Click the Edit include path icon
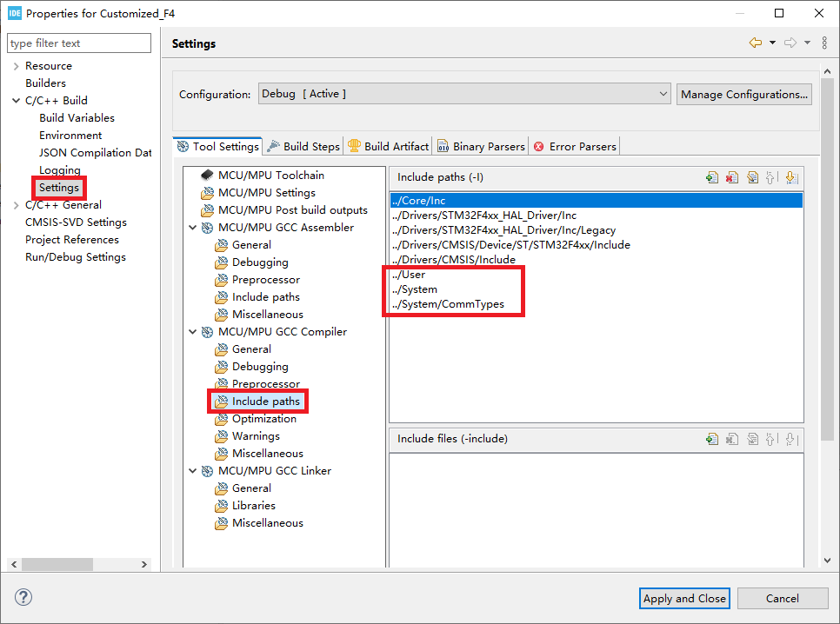 click(752, 177)
